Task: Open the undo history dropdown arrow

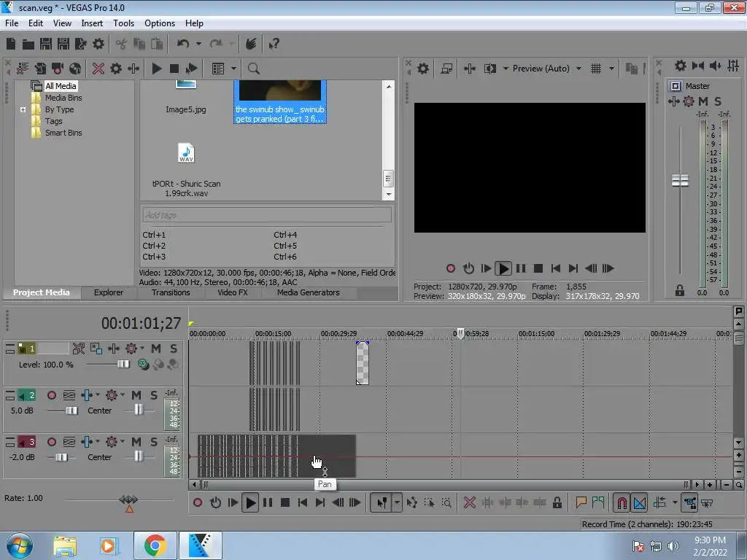Action: (x=198, y=44)
